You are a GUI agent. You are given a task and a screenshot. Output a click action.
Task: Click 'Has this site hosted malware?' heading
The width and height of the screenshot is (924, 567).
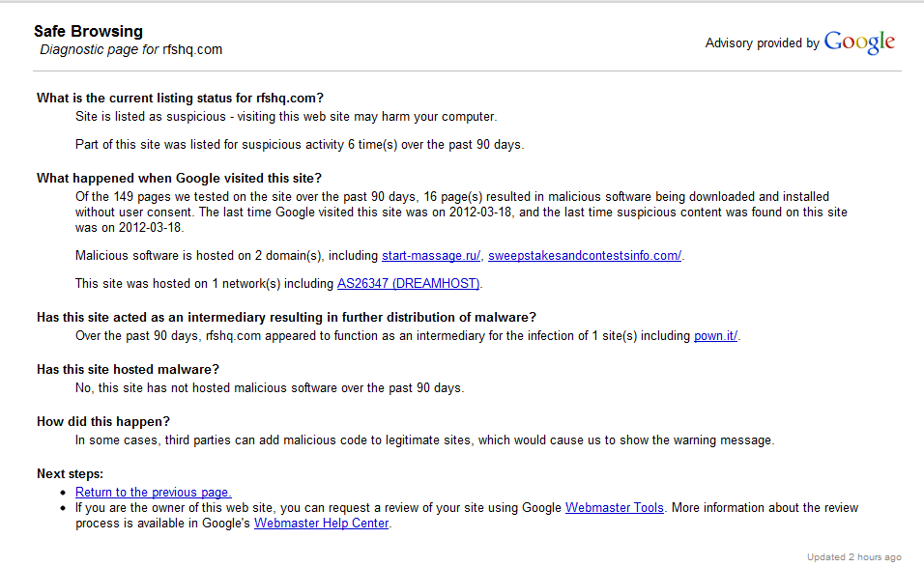tap(128, 370)
